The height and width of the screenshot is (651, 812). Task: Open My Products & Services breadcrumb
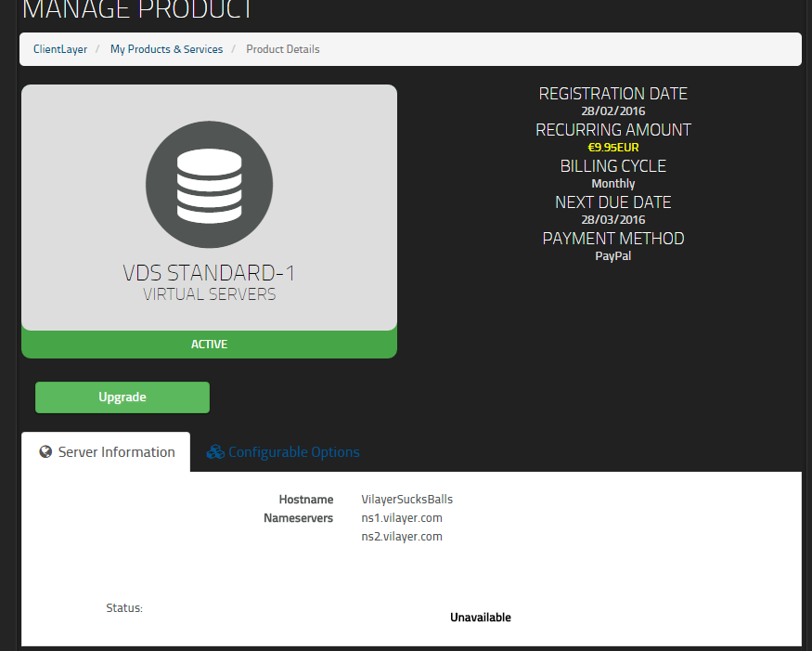point(166,49)
